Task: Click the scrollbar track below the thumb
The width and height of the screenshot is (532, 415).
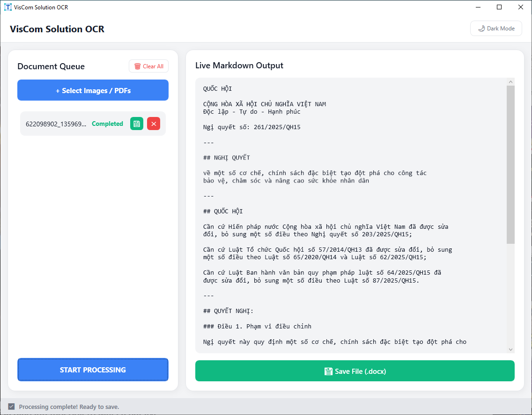Action: point(510,295)
